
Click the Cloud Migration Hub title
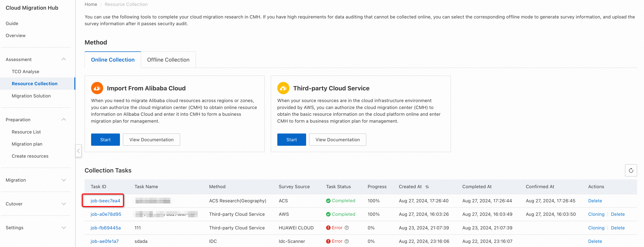click(32, 8)
